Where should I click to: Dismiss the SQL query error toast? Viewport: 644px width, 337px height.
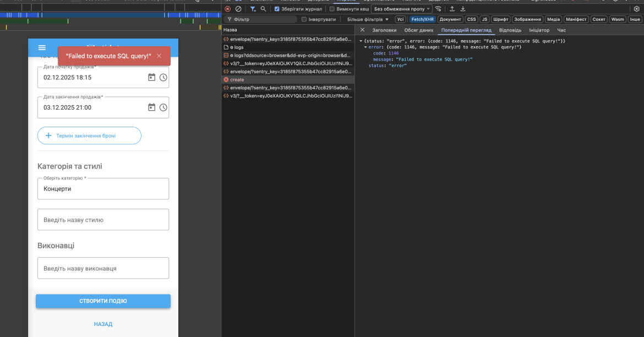[159, 56]
